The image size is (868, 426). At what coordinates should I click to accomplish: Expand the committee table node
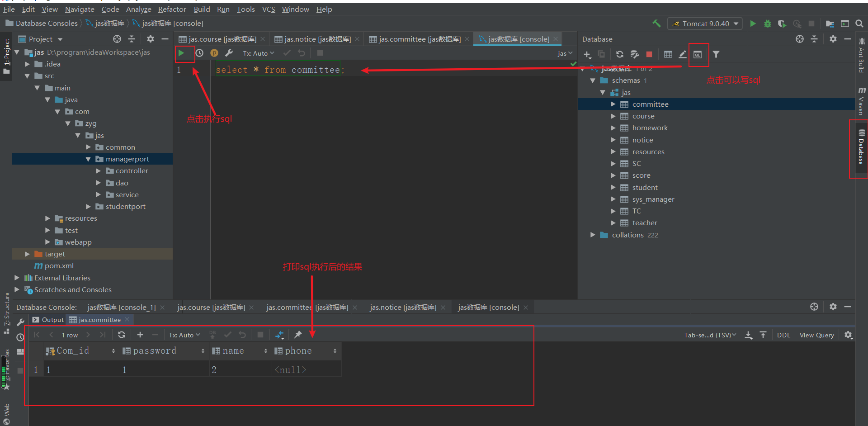pyautogui.click(x=613, y=104)
